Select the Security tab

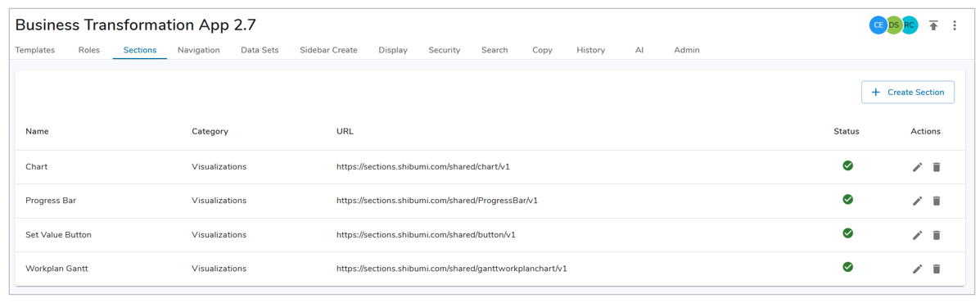(x=445, y=50)
